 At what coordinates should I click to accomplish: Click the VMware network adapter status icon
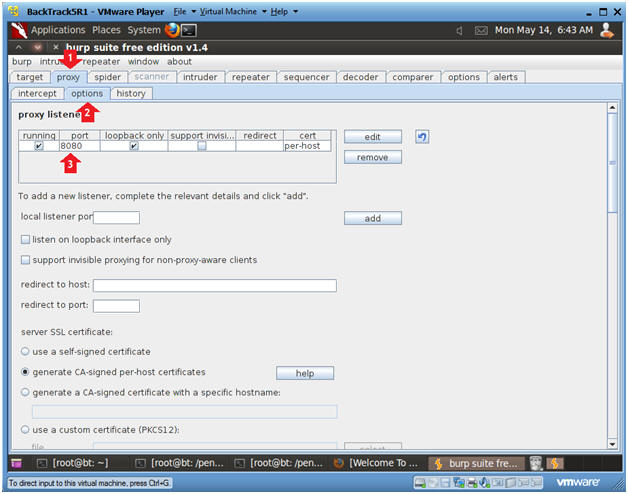tap(459, 483)
